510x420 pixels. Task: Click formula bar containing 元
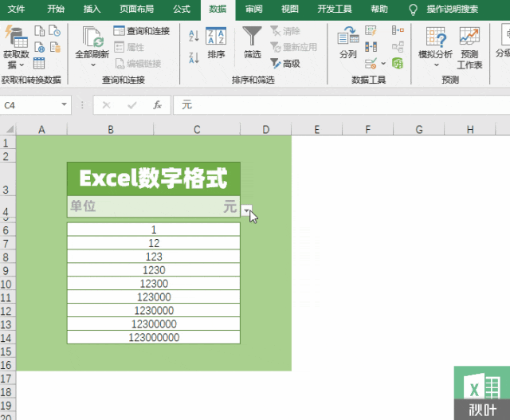pyautogui.click(x=342, y=105)
